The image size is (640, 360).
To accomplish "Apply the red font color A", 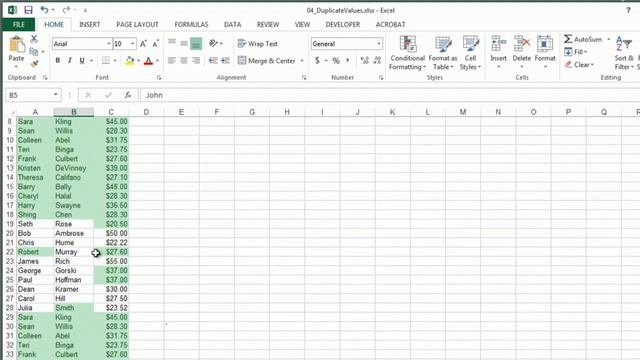I will pyautogui.click(x=149, y=61).
